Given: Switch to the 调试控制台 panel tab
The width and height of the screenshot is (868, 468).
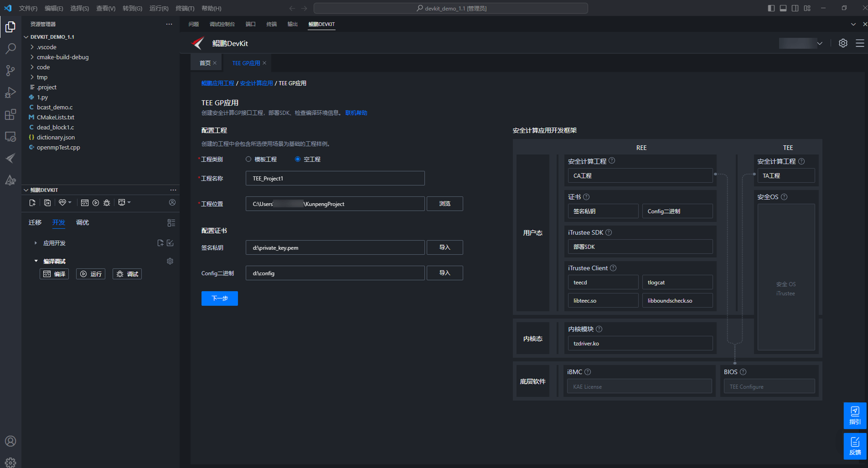Looking at the screenshot, I should pos(222,24).
